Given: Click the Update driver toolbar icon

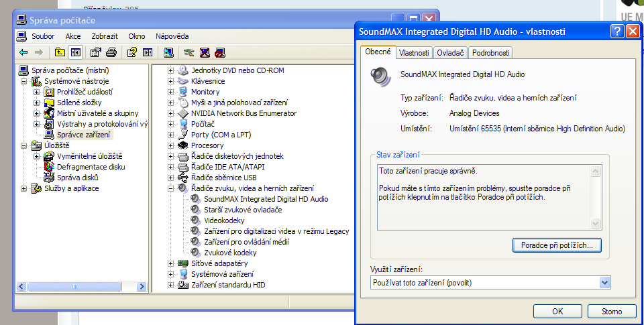Looking at the screenshot, I should (x=189, y=52).
